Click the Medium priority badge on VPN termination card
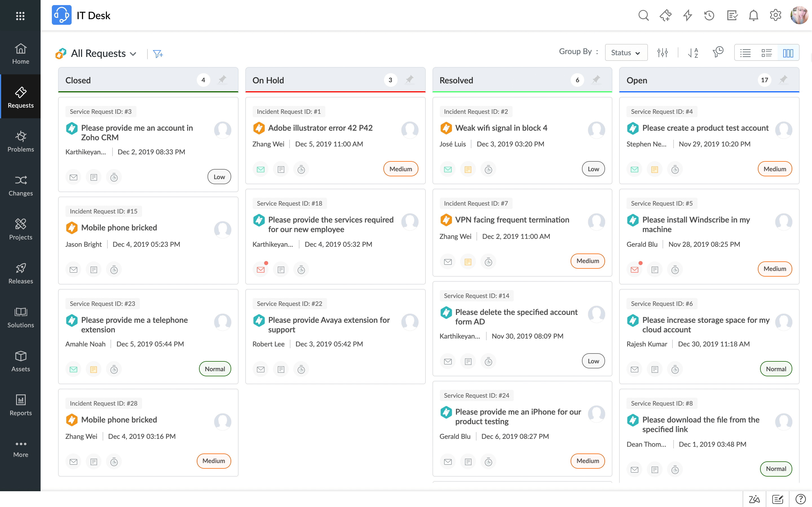Viewport: 812px width, 507px height. point(588,261)
